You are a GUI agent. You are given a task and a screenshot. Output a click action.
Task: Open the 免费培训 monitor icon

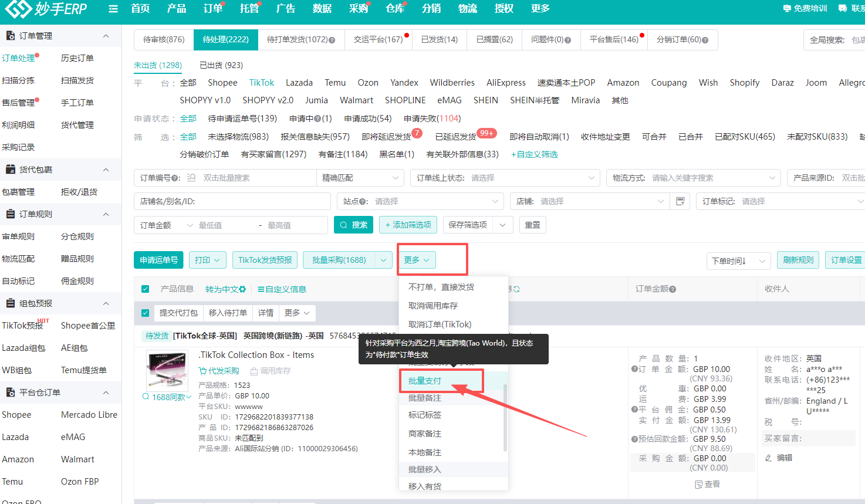click(x=787, y=8)
